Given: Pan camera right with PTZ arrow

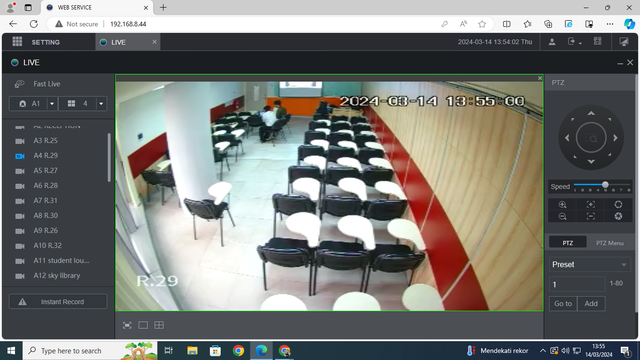Looking at the screenshot, I should pyautogui.click(x=615, y=138).
